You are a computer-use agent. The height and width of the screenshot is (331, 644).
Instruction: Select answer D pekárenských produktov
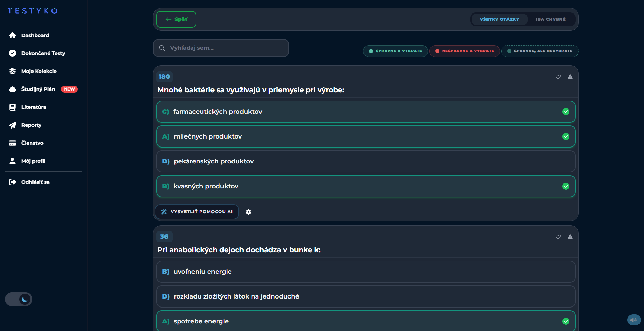[x=366, y=161]
